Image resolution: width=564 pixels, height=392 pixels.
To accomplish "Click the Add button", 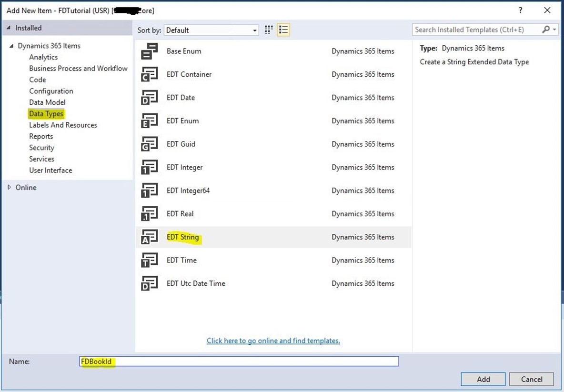I will coord(483,379).
